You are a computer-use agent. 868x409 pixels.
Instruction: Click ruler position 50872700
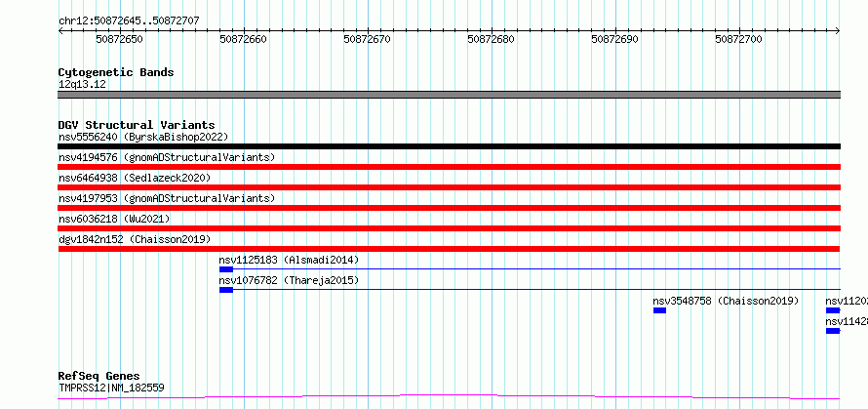pos(739,39)
